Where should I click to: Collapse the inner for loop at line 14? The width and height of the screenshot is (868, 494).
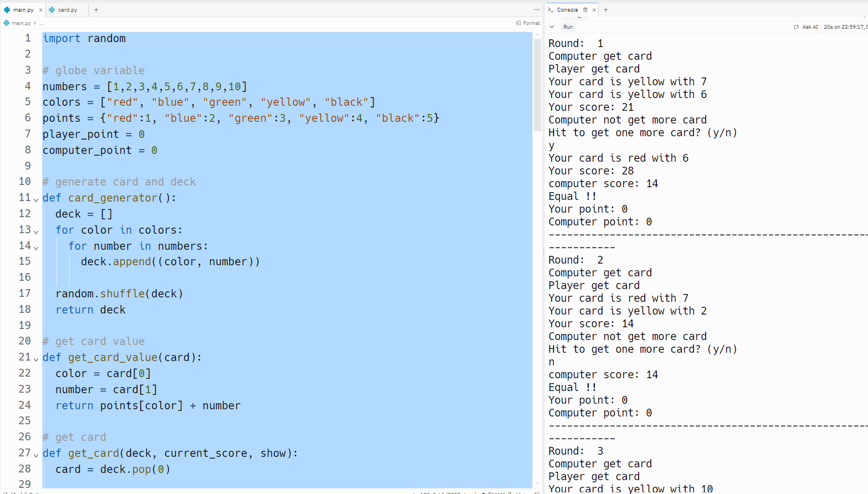36,248
